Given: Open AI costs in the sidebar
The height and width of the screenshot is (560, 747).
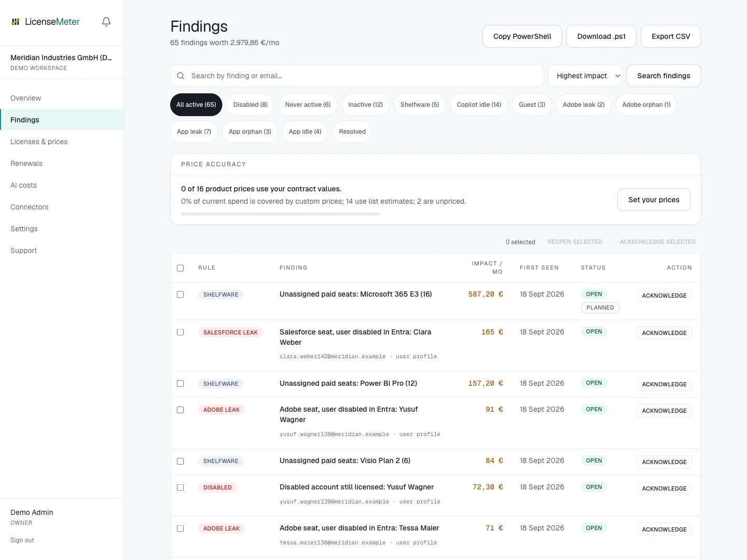Looking at the screenshot, I should click(x=62, y=185).
